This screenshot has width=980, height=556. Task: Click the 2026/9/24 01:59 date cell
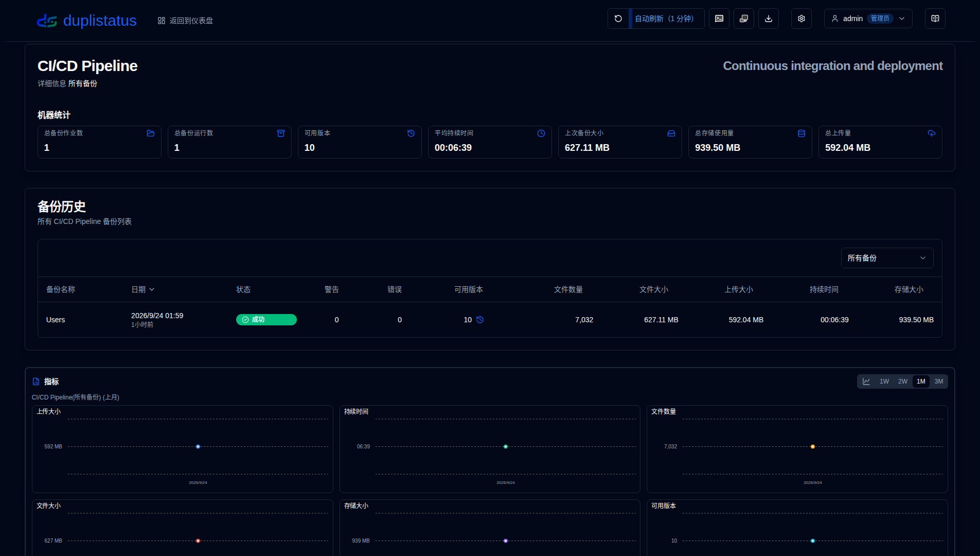point(157,316)
